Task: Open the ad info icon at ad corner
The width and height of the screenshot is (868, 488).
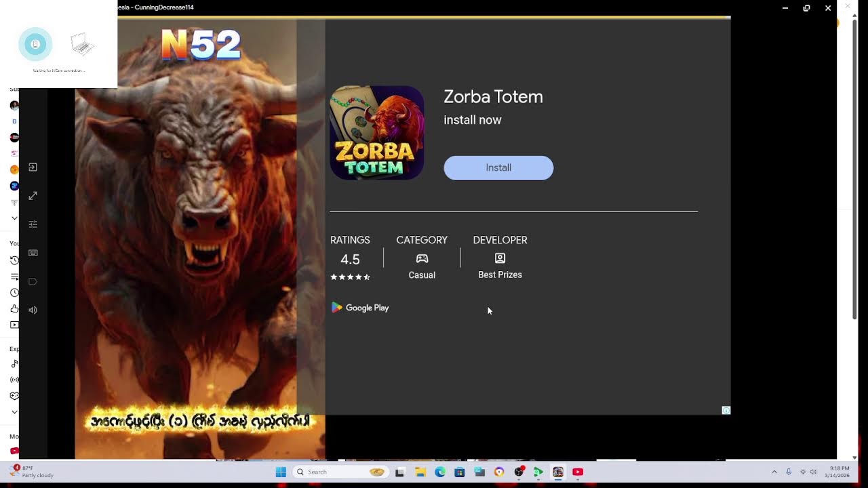Action: (x=726, y=410)
